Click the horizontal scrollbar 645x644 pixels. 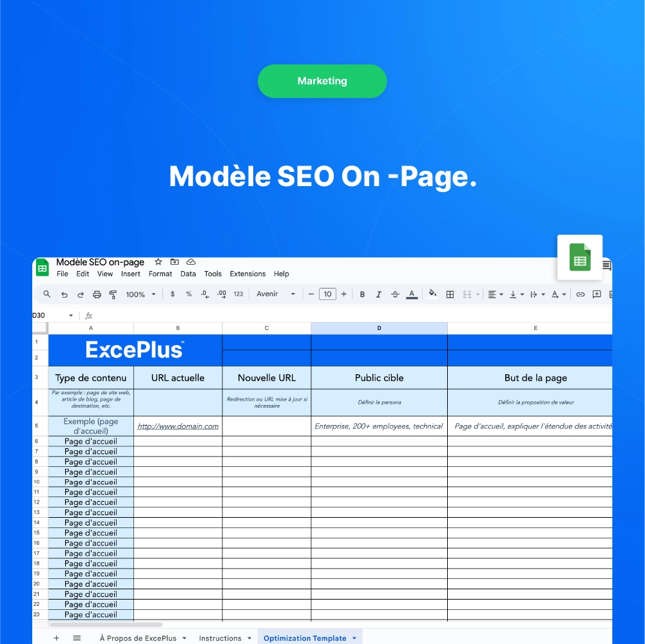pyautogui.click(x=106, y=625)
